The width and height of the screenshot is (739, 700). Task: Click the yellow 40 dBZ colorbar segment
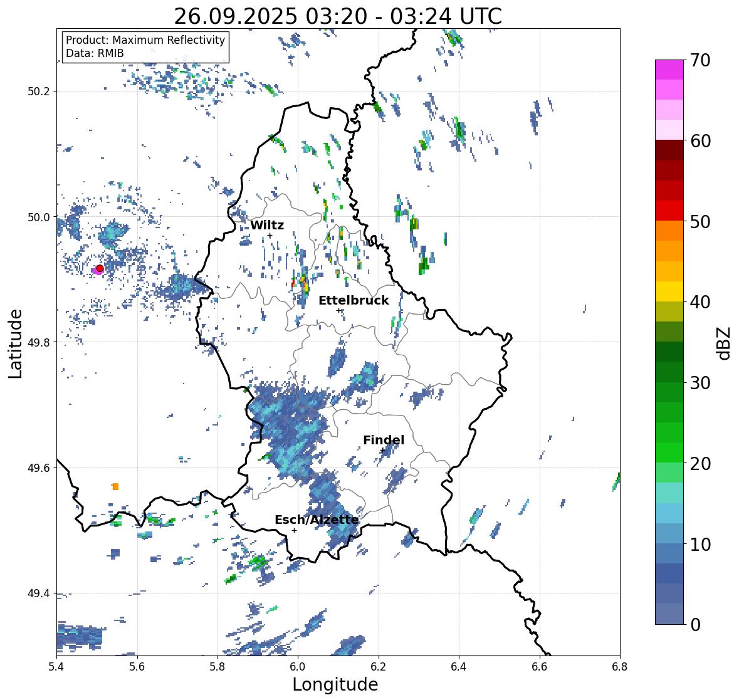pyautogui.click(x=669, y=291)
